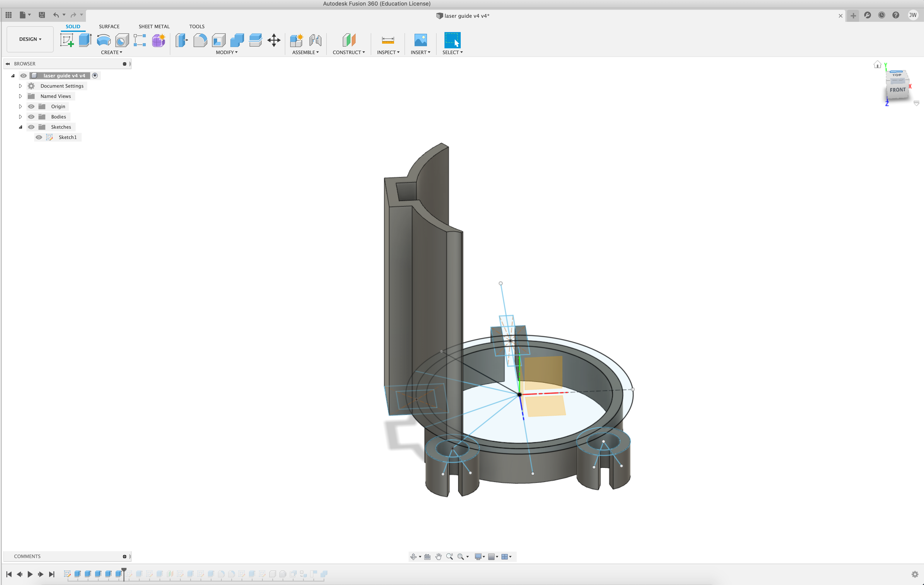Activate the Move/Copy tool

point(274,40)
